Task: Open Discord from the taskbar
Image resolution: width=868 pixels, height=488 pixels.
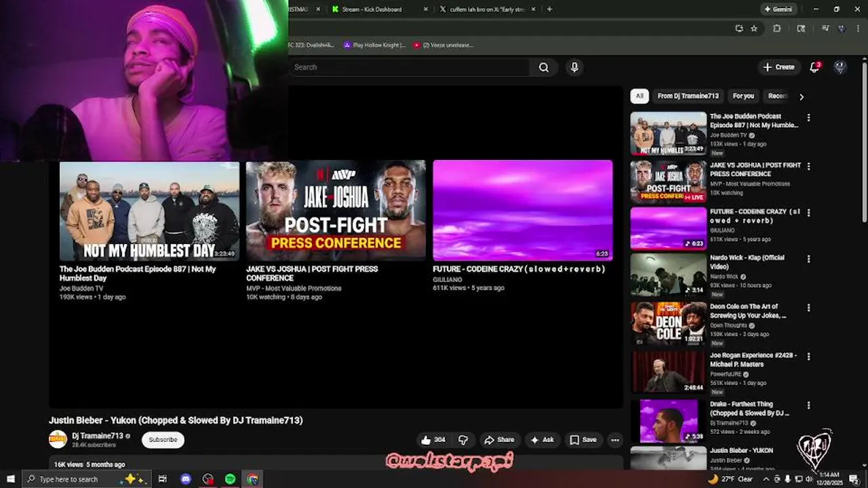Action: (x=186, y=479)
